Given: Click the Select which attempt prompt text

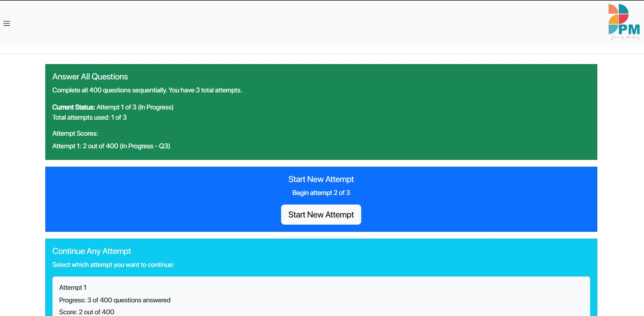Looking at the screenshot, I should 113,265.
